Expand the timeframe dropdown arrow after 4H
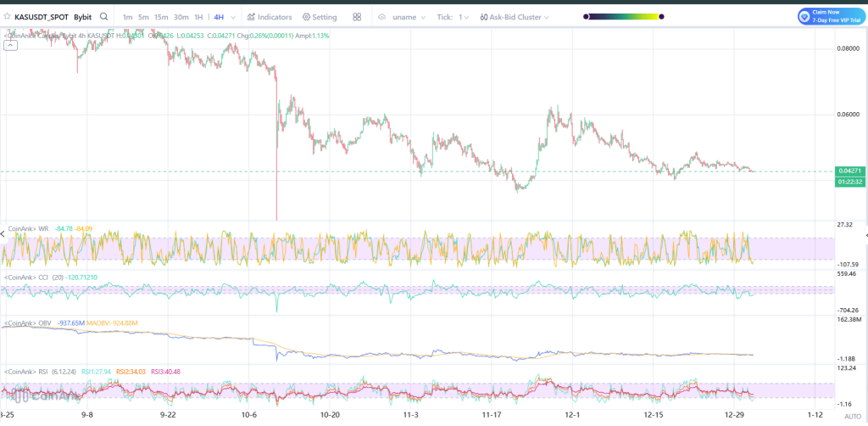Viewport: 868px width, 426px height. tap(231, 17)
